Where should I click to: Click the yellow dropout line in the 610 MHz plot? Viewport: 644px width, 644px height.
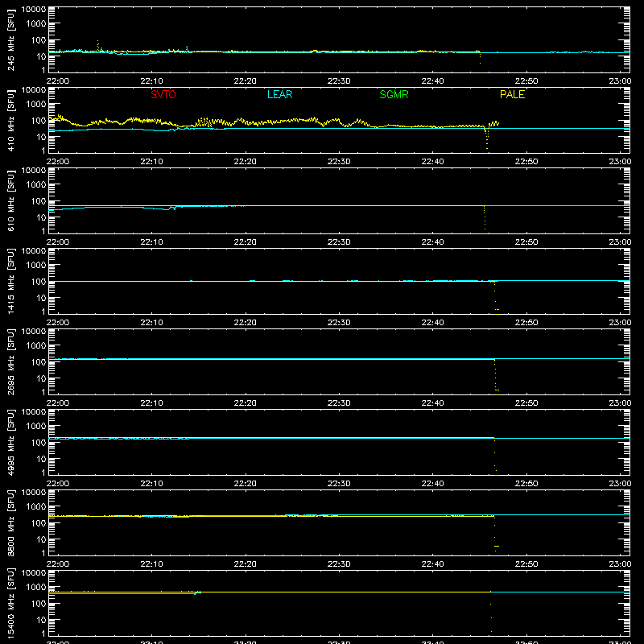tap(485, 218)
